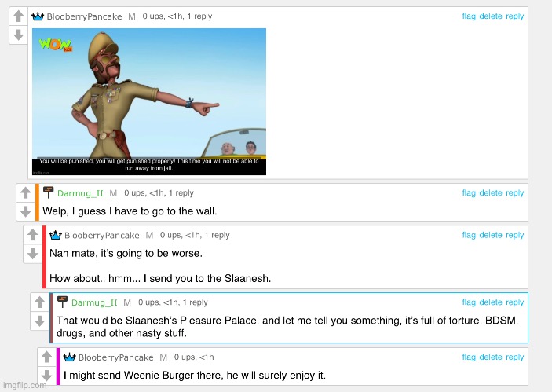Open the police cartoon image thumbnail

149,102
